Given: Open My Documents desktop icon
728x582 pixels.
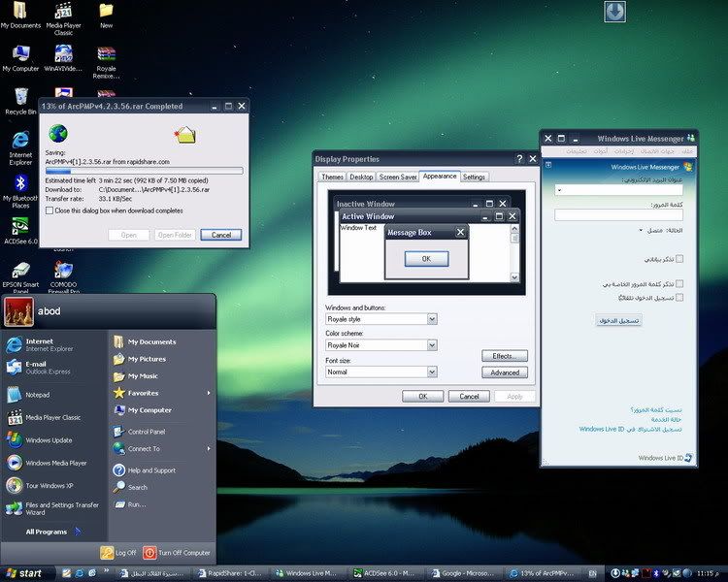Looking at the screenshot, I should coord(20,15).
